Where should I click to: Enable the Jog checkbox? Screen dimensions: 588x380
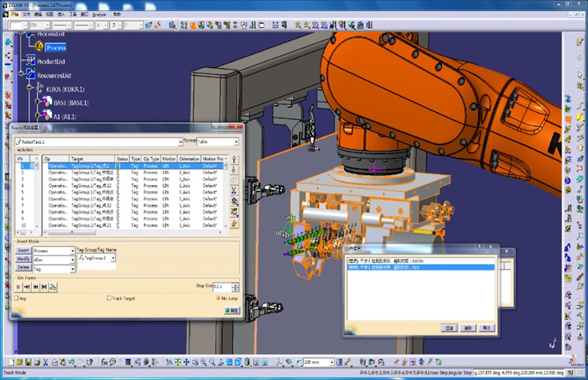(16, 298)
